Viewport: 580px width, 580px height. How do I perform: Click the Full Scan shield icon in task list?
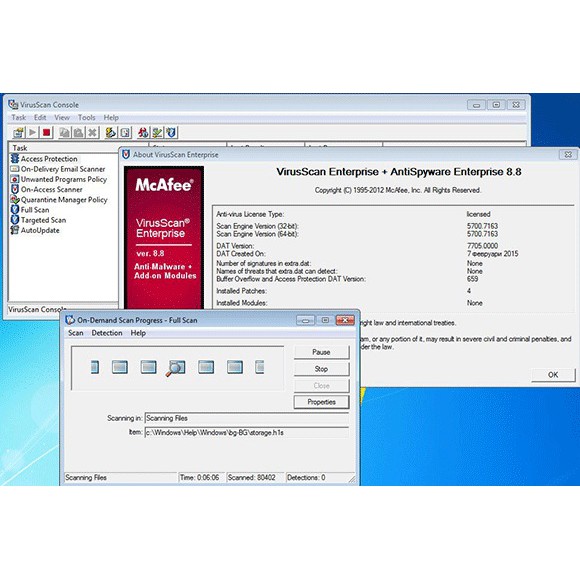[15, 210]
